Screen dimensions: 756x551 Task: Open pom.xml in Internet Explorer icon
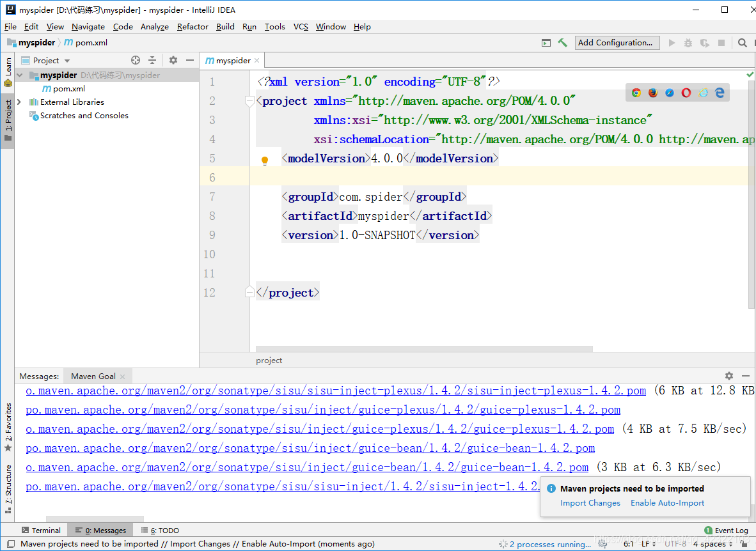704,93
